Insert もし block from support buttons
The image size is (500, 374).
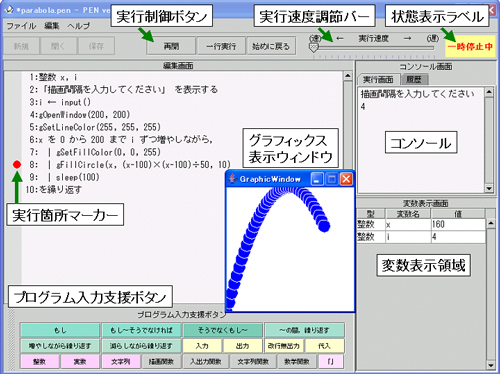click(60, 330)
